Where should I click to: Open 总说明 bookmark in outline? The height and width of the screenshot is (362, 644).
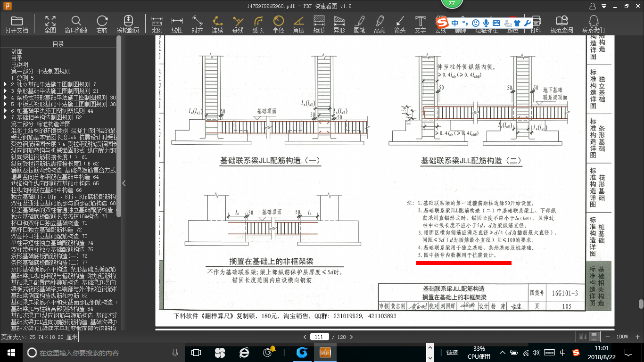pos(20,65)
